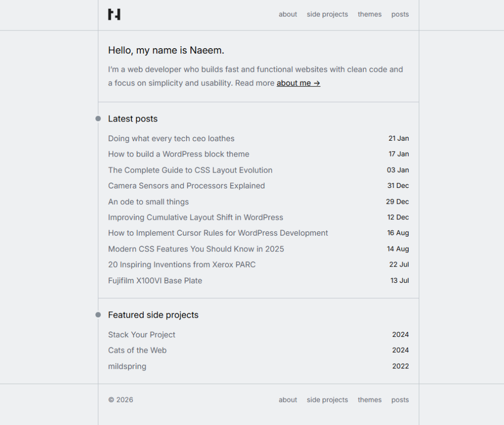Open the post An ode to small things
The height and width of the screenshot is (425, 504).
(148, 202)
